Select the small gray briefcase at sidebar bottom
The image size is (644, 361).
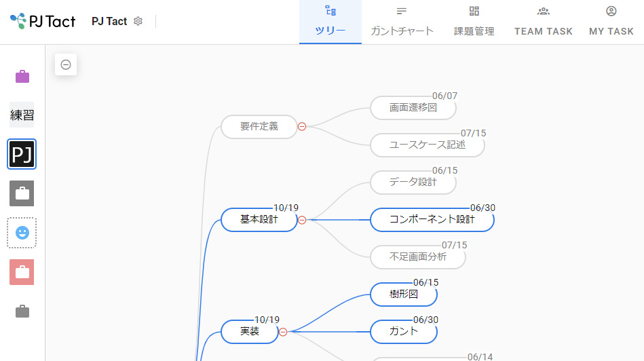[22, 311]
